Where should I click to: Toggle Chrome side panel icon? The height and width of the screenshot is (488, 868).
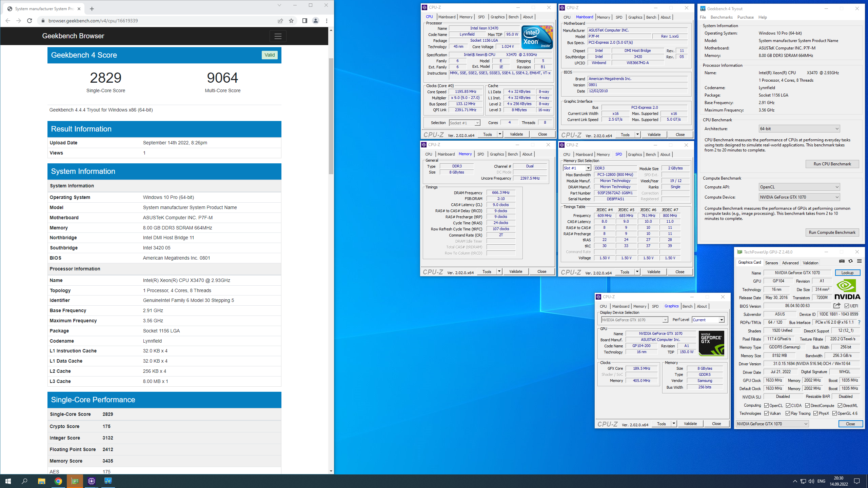pos(304,21)
